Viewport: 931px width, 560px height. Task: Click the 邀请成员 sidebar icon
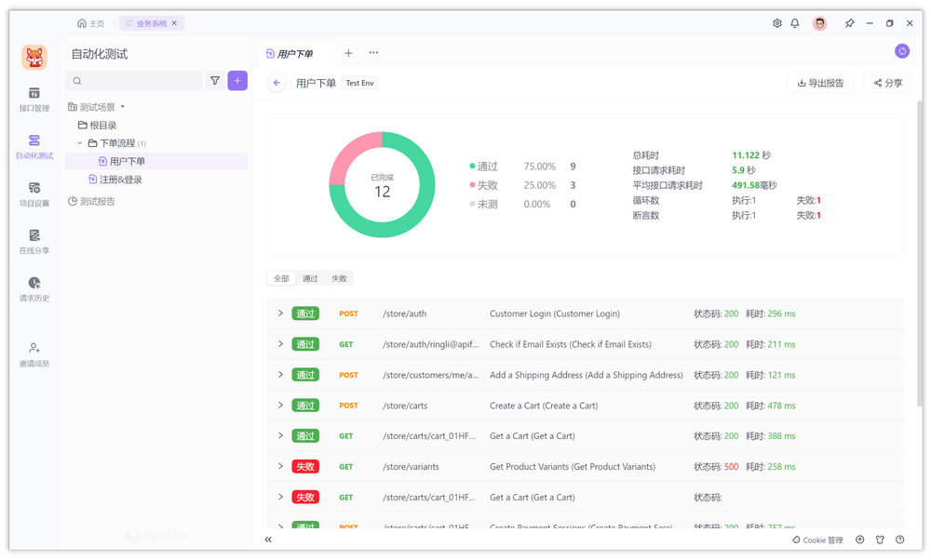pos(34,354)
